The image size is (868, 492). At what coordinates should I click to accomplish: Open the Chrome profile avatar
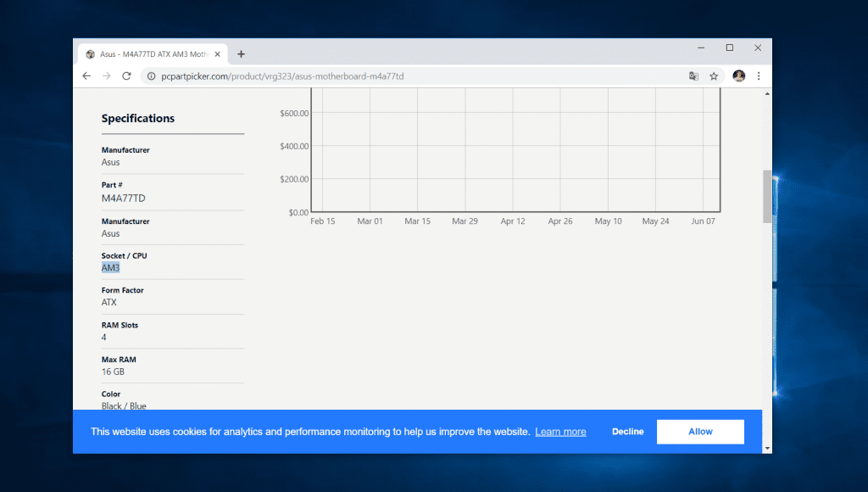[x=738, y=75]
